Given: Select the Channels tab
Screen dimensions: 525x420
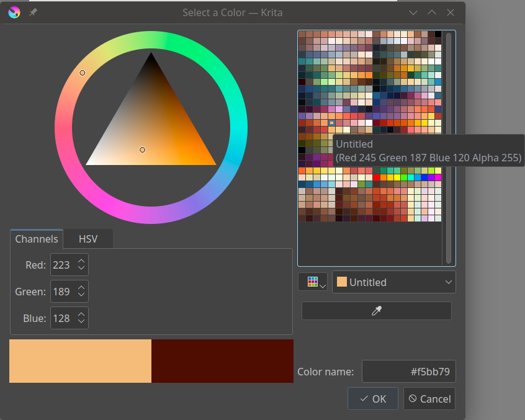Looking at the screenshot, I should pos(37,239).
